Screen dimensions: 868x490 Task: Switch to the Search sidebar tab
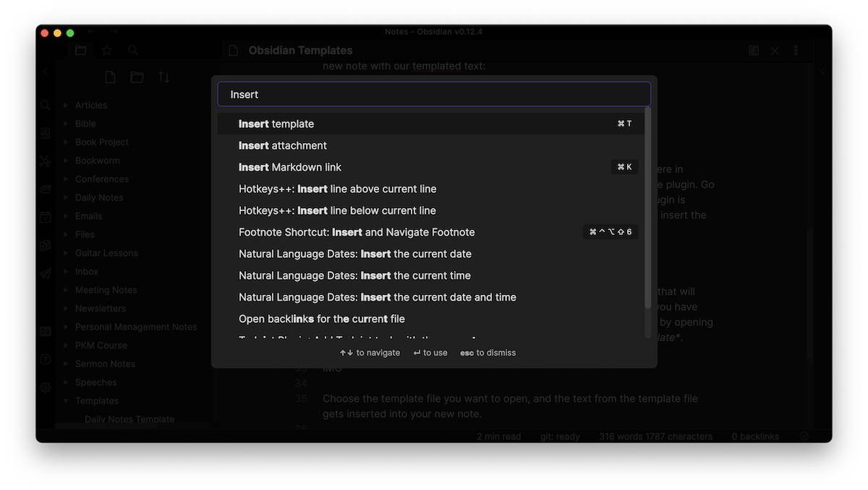(x=133, y=51)
